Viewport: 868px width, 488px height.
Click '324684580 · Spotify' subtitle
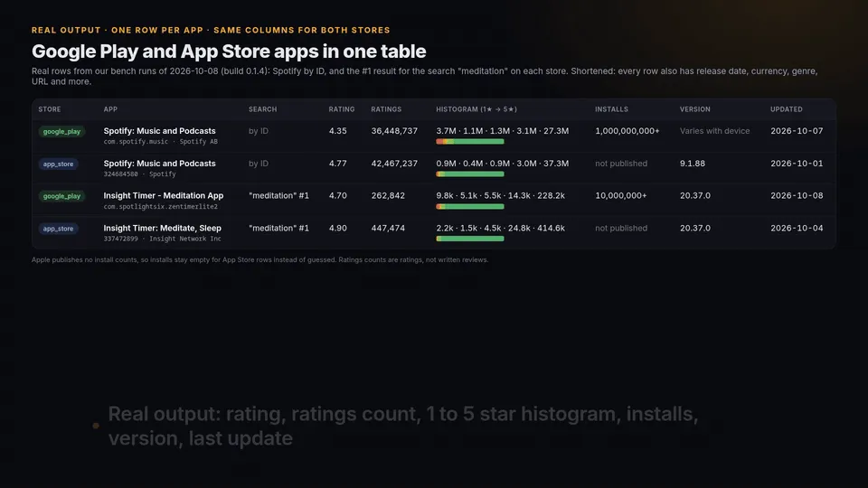click(139, 174)
